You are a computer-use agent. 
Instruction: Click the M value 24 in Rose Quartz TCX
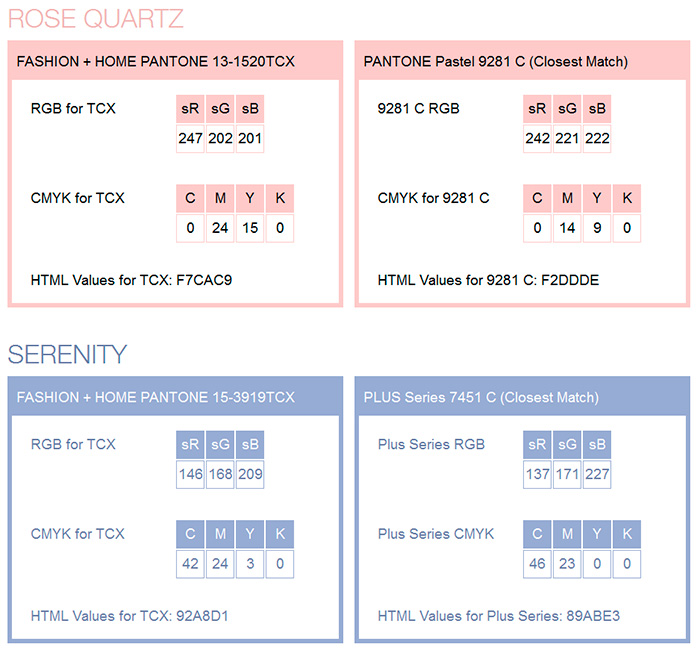tap(220, 228)
